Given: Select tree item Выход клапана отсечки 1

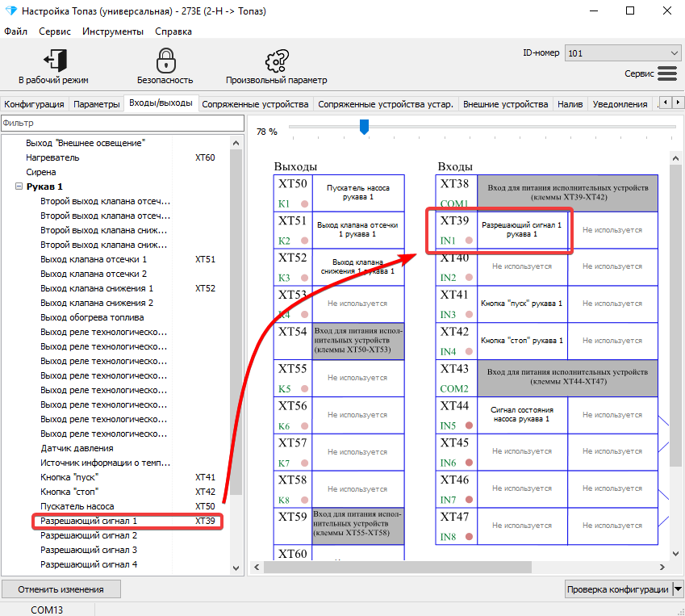Looking at the screenshot, I should click(94, 259).
